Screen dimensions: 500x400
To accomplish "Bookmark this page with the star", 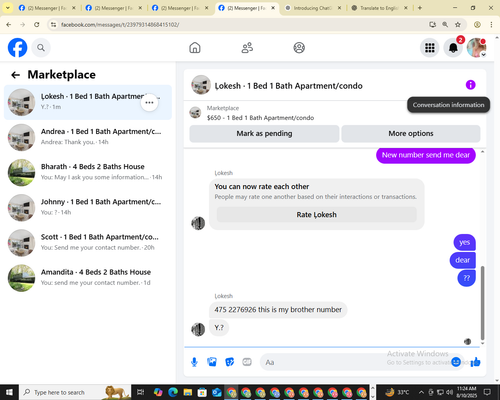I will click(x=458, y=24).
